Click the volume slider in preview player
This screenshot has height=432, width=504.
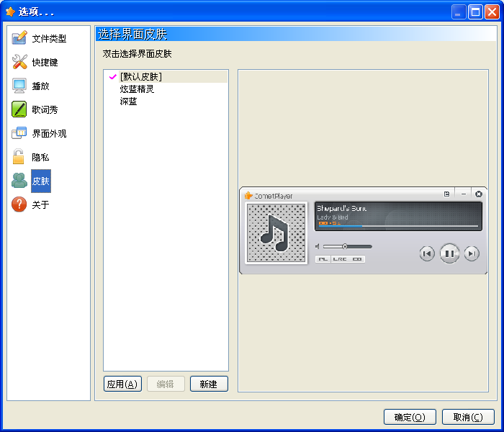(x=347, y=246)
